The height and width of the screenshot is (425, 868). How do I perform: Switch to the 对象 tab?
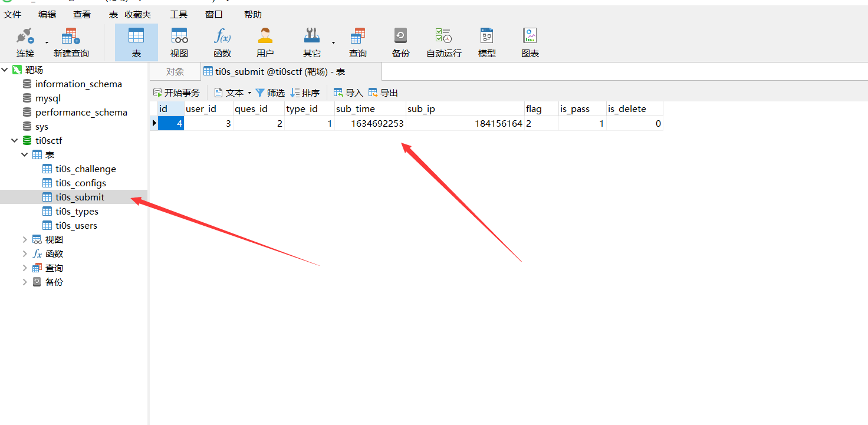point(175,72)
